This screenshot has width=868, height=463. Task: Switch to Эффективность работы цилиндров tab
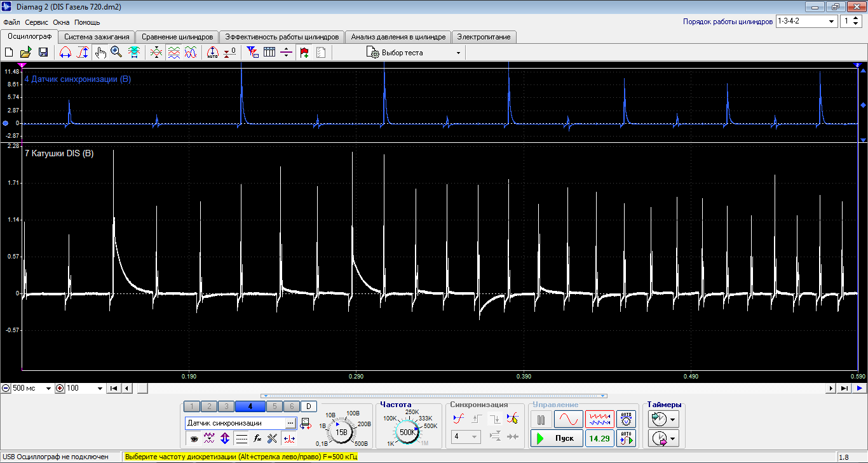tap(282, 37)
